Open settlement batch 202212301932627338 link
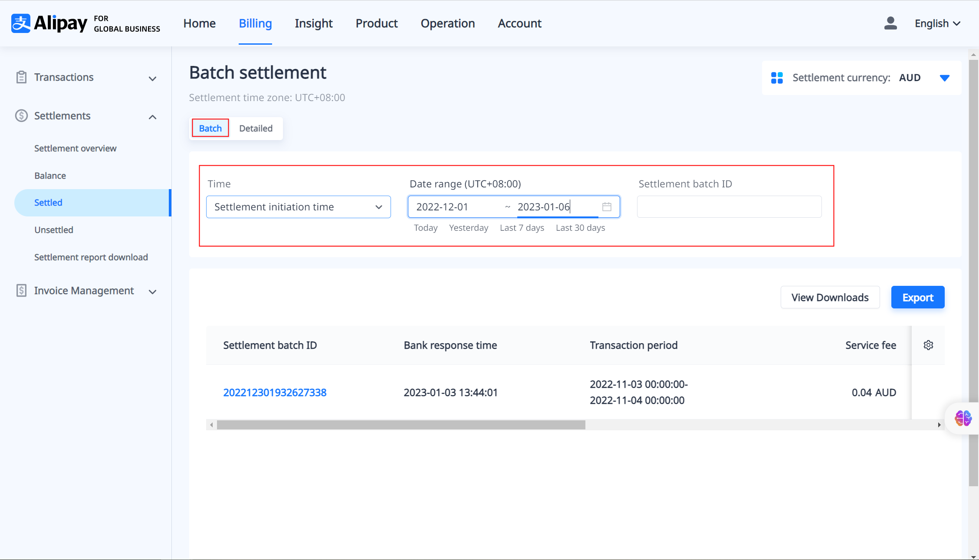This screenshot has width=979, height=560. 275,393
